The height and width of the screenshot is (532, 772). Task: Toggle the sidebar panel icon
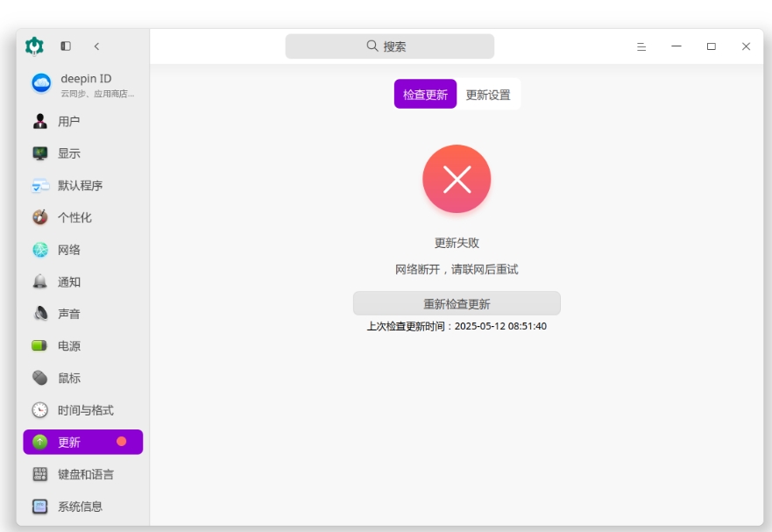(66, 46)
